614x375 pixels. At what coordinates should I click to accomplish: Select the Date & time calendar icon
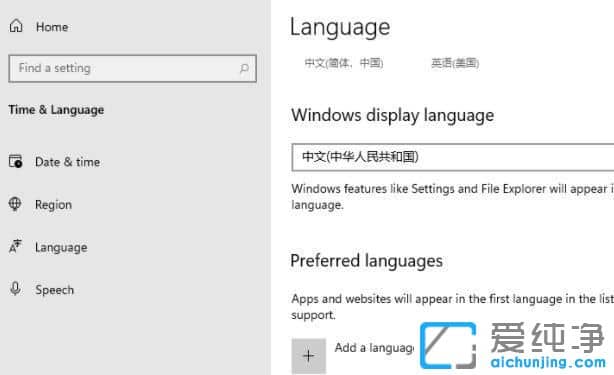click(15, 161)
